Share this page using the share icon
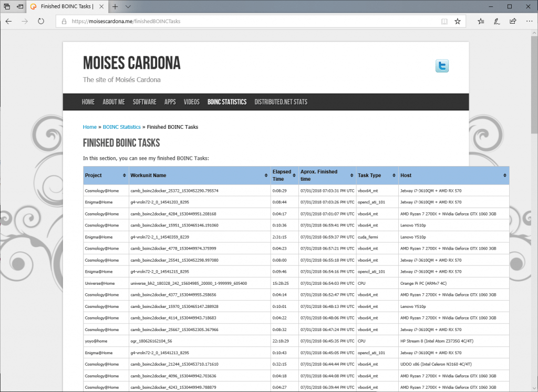 click(x=513, y=22)
